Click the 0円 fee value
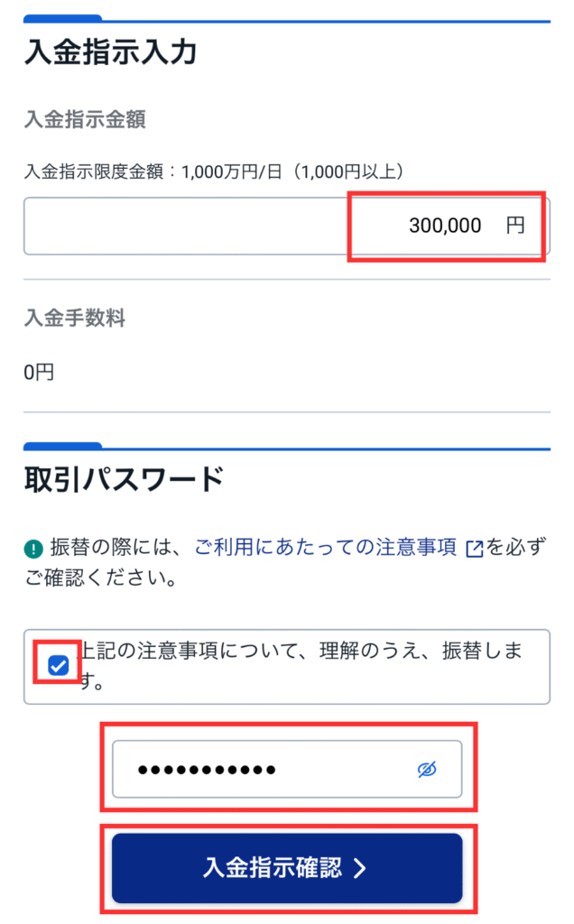 [x=39, y=372]
